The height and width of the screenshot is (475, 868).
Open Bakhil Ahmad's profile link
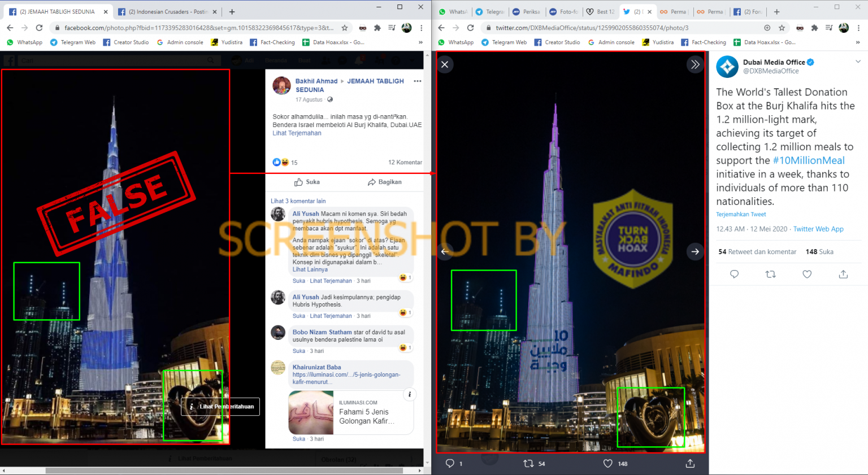(x=316, y=81)
